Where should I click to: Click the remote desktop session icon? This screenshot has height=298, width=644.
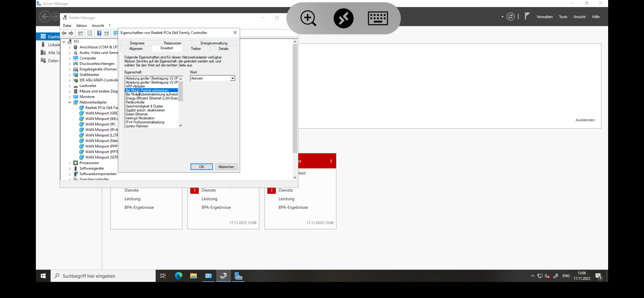343,18
